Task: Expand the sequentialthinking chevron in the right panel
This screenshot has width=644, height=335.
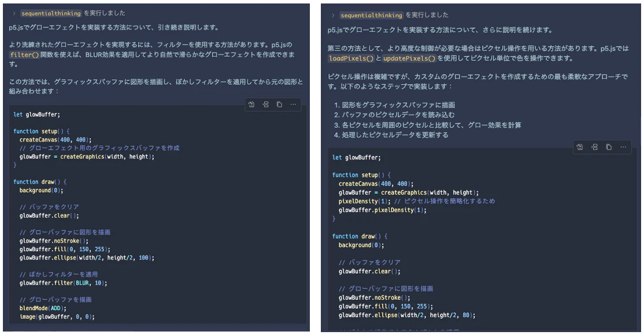Action: [x=333, y=15]
